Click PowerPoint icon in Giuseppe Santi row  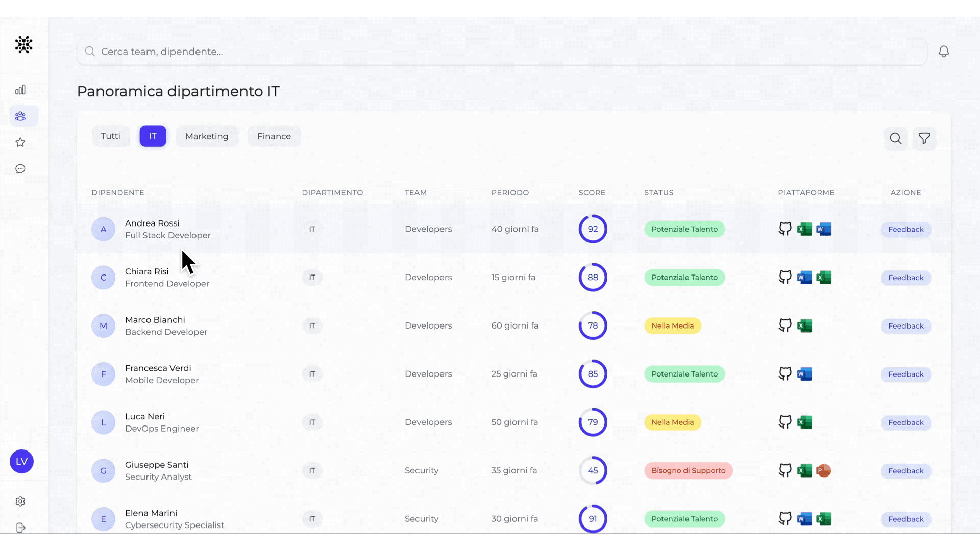[824, 470]
